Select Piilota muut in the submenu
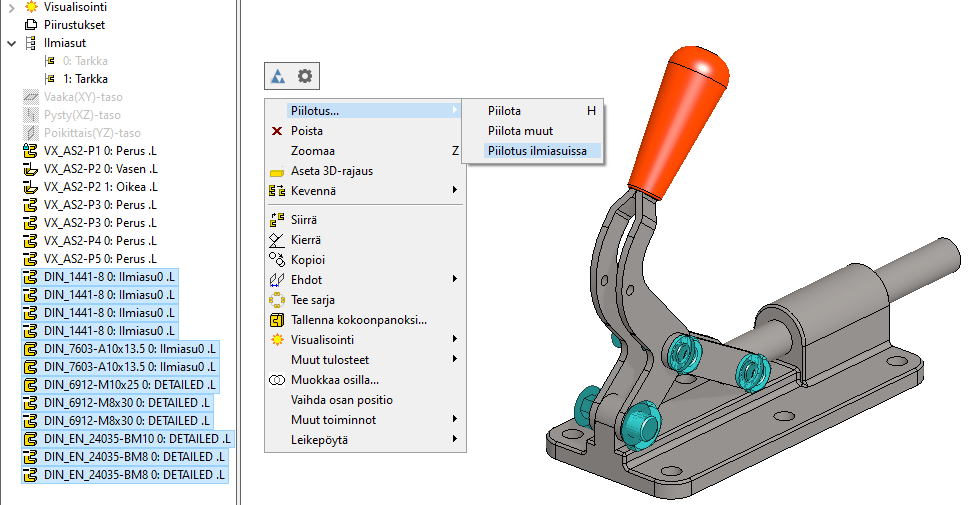Viewport: 971px width, 505px height. [x=520, y=131]
